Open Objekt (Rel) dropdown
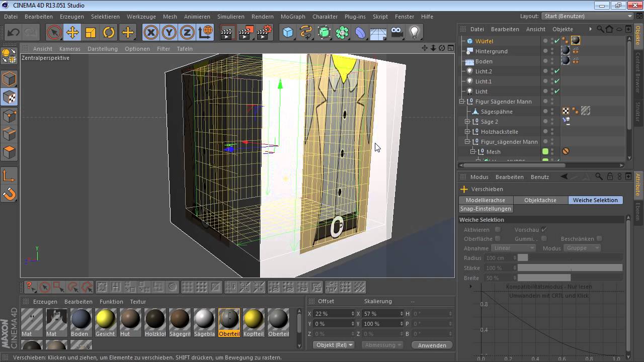 pos(334,345)
